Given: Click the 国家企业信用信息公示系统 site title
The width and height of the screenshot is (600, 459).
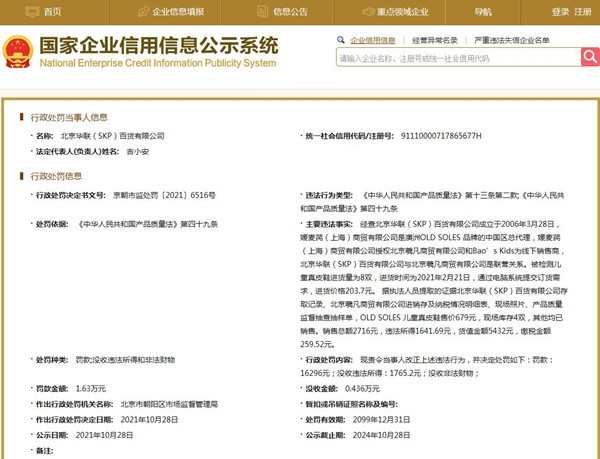Looking at the screenshot, I should pos(158,44).
